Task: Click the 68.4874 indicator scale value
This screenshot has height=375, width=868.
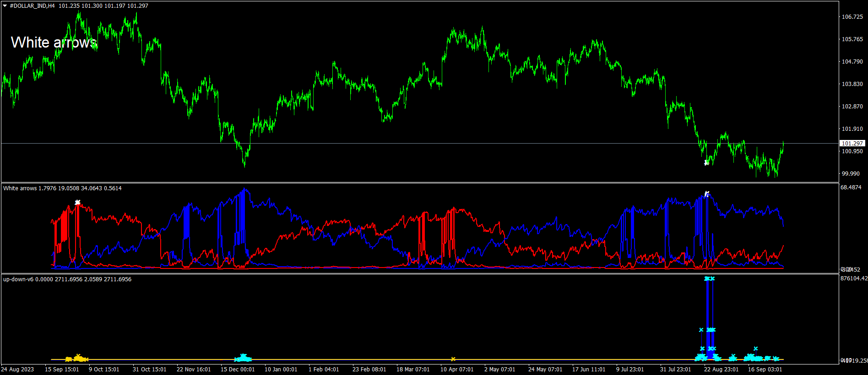Action: coord(851,187)
